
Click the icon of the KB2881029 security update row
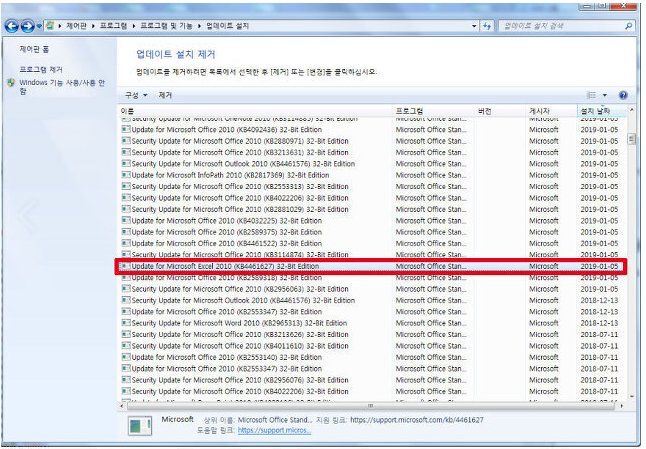pos(126,209)
